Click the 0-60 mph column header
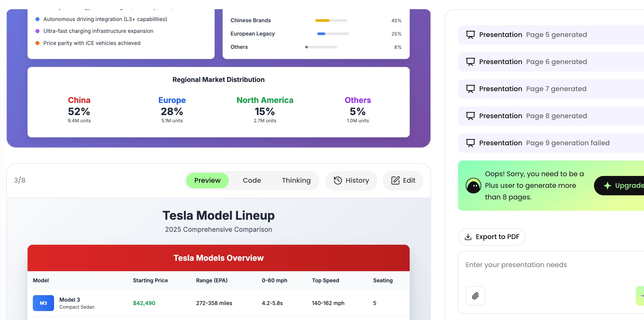This screenshot has height=320, width=644. point(274,280)
